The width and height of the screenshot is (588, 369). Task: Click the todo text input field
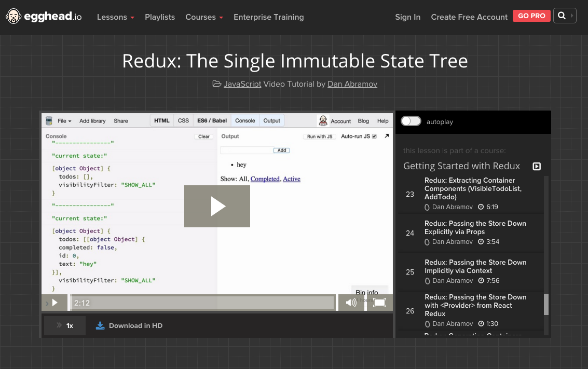[x=247, y=151]
